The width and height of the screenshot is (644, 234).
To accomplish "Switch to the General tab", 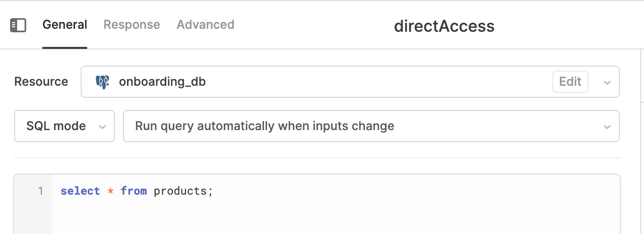I will click(x=65, y=25).
